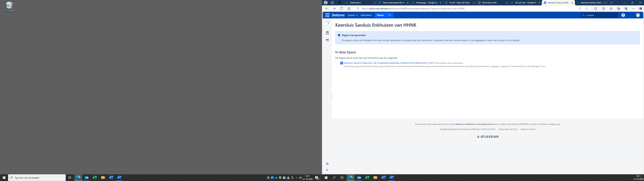The height and width of the screenshot is (181, 644).
Task: Click the Nieuw create button
Action: [380, 15]
